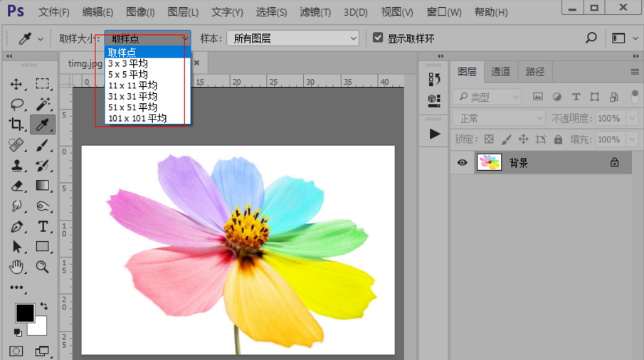Open the 样本 所有图层 dropdown
This screenshot has height=360, width=644.
point(292,38)
